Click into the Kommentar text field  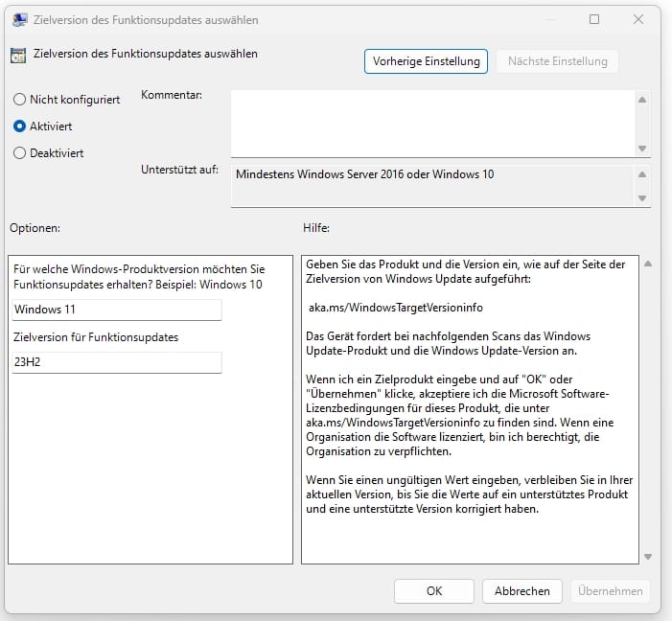(431, 122)
